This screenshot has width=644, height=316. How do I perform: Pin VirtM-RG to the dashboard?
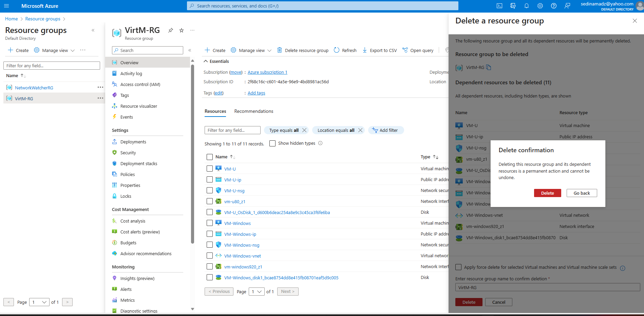170,30
